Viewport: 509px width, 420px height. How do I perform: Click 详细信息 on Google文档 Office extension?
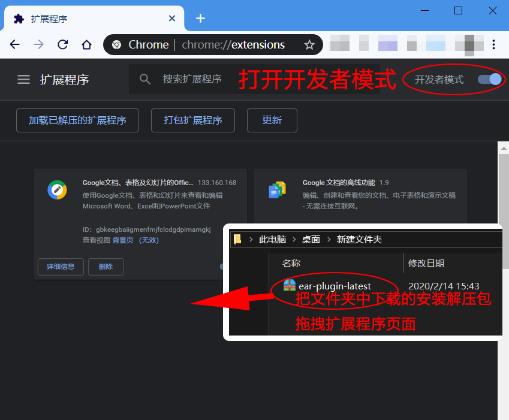(61, 267)
